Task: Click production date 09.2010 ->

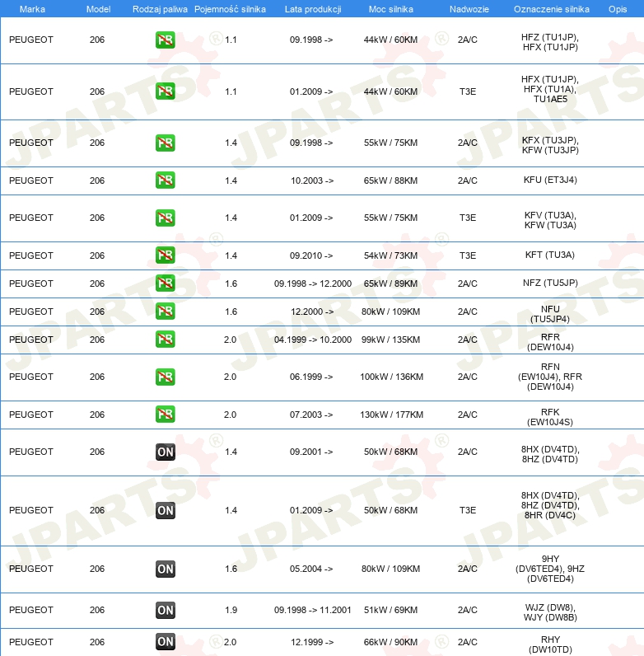Action: (311, 255)
